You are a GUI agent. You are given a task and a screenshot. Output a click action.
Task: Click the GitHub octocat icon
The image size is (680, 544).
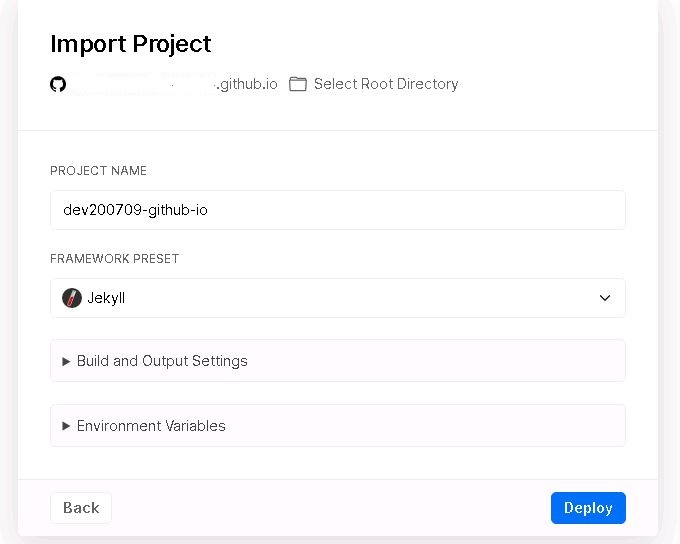(x=58, y=84)
